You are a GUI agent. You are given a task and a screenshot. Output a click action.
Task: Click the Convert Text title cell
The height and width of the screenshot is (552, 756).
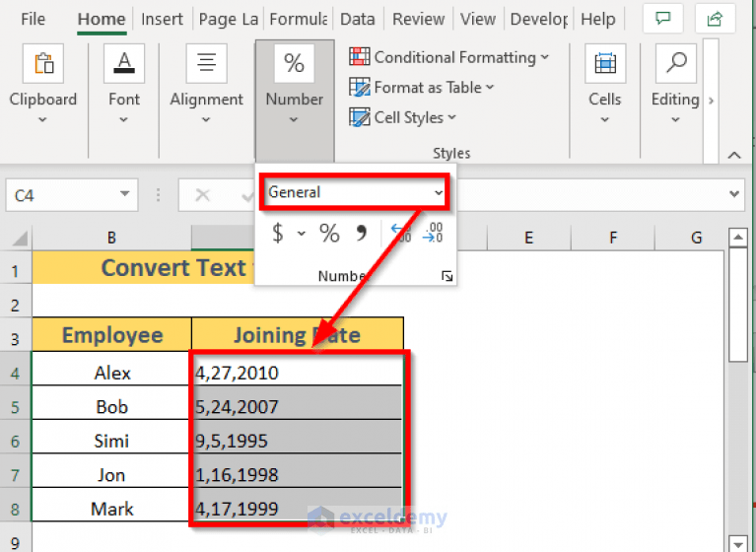coord(143,268)
